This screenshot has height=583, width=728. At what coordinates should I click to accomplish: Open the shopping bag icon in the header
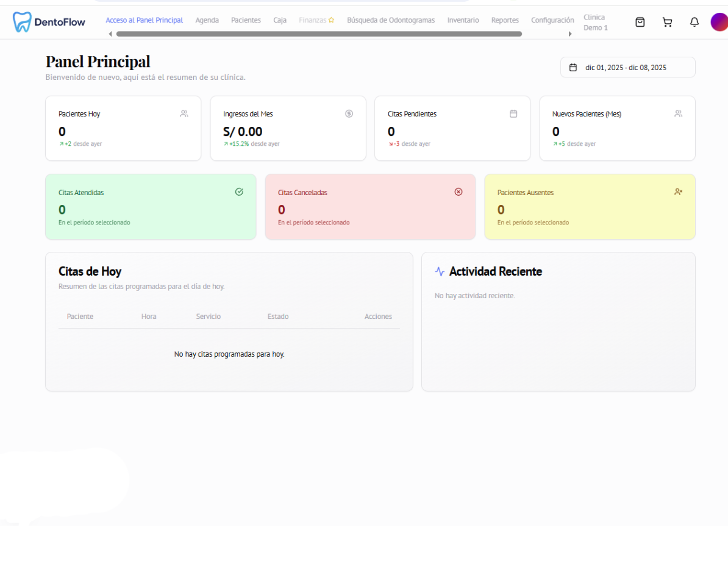pyautogui.click(x=640, y=22)
